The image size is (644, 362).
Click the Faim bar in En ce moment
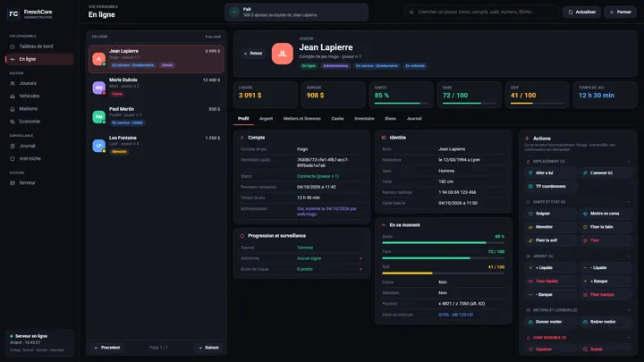(x=443, y=258)
